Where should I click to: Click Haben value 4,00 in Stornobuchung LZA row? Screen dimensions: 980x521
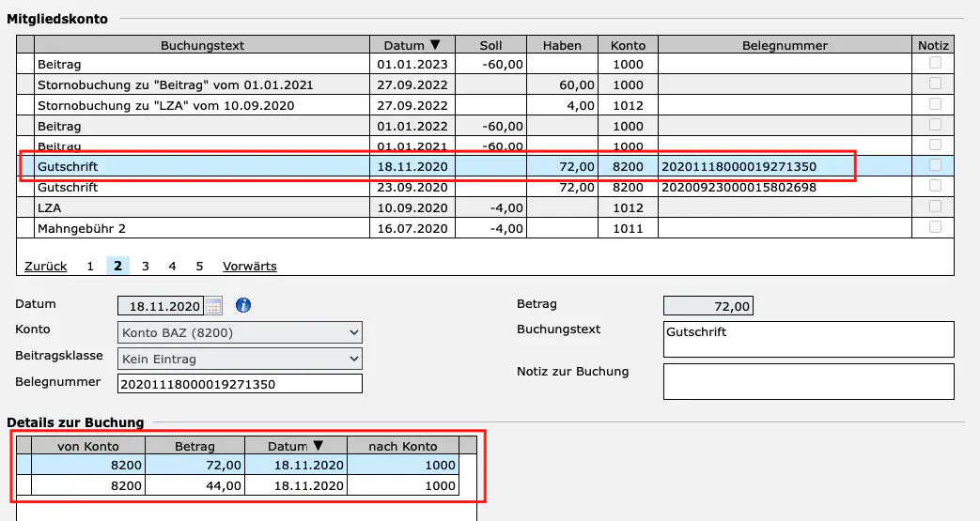tap(581, 105)
